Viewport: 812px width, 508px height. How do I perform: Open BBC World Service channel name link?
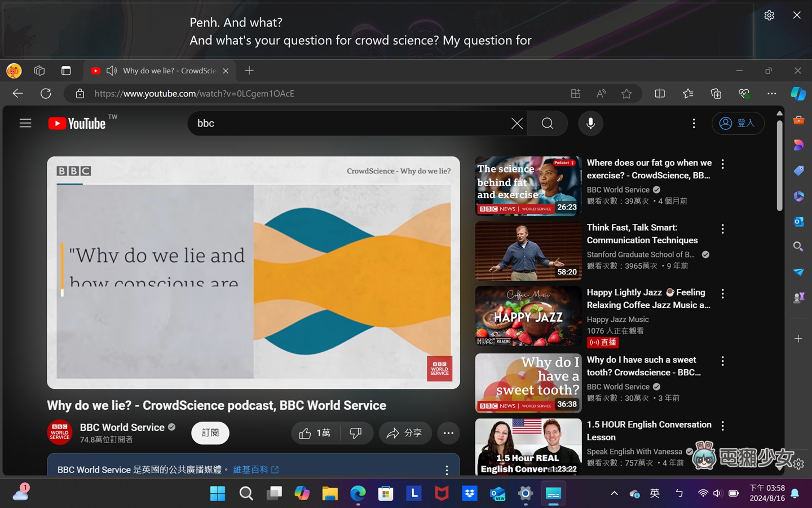coord(122,427)
